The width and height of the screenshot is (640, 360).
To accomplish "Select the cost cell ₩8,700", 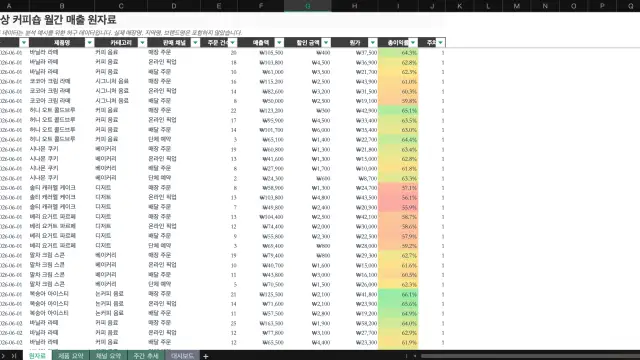I will [x=354, y=178].
